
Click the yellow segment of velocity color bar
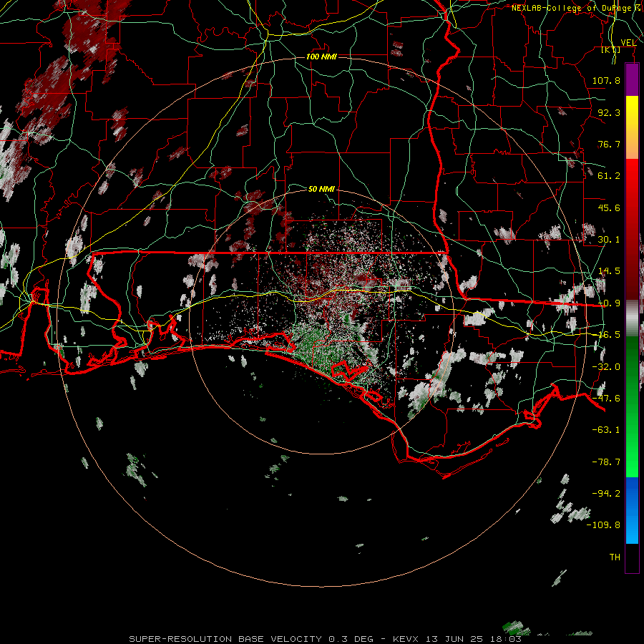632,112
